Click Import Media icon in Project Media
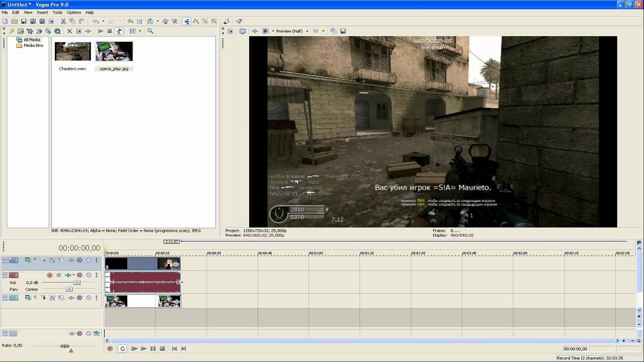The image size is (644, 362). point(21,31)
